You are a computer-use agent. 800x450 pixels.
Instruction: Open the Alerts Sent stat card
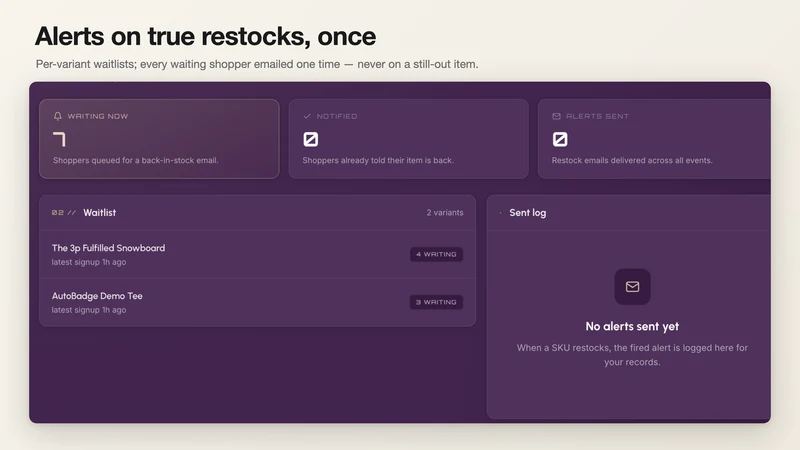tap(655, 139)
